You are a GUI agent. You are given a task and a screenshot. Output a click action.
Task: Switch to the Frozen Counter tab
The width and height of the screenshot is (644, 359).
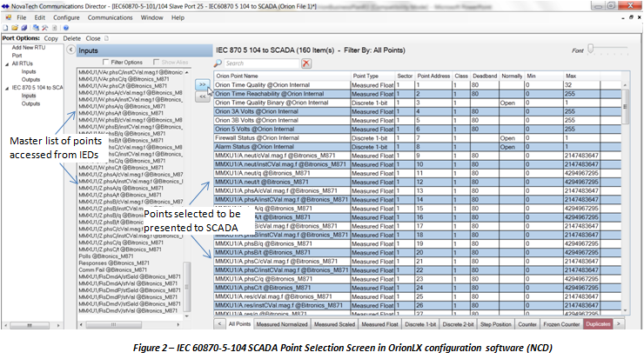click(x=561, y=324)
